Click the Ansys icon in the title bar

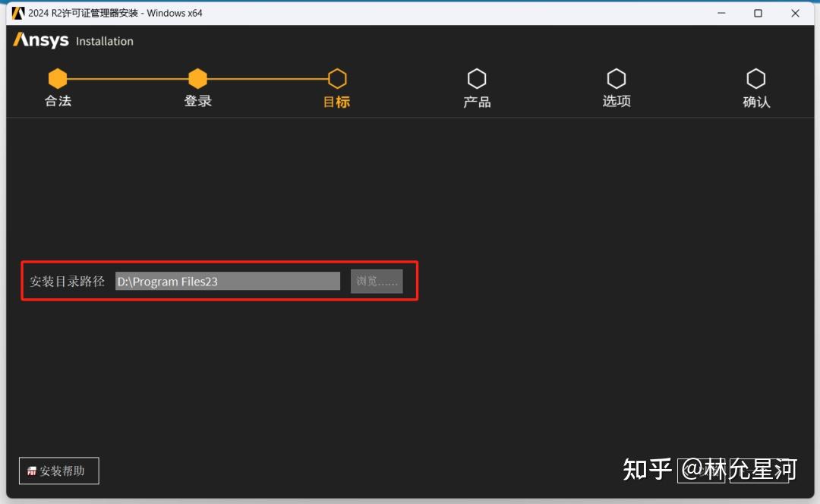17,13
